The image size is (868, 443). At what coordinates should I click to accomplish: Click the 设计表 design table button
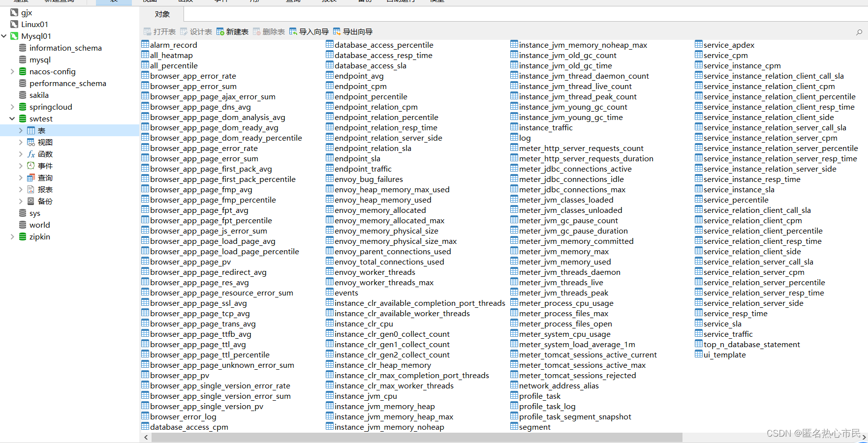point(196,31)
